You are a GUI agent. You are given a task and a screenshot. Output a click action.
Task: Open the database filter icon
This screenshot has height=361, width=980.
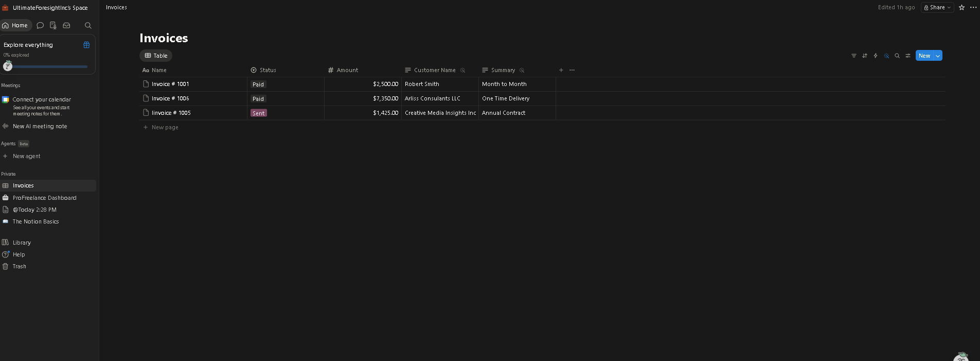853,56
